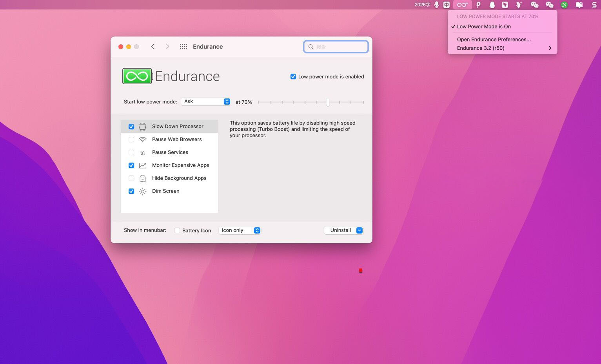Show all preferences with the grid icon
The height and width of the screenshot is (364, 601).
pyautogui.click(x=183, y=47)
